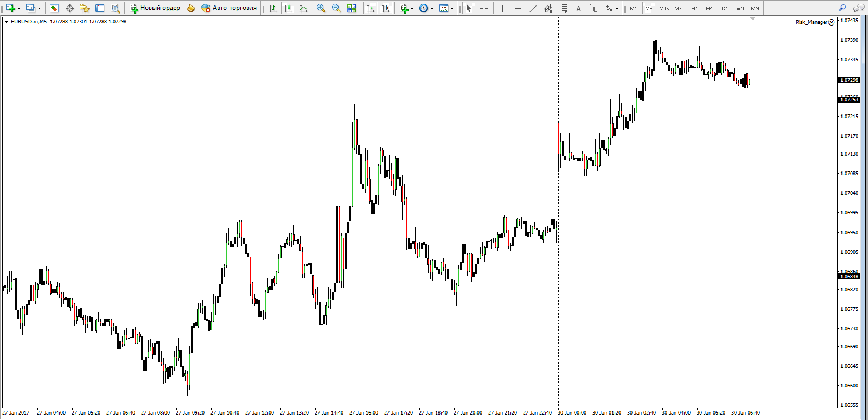Click the chart shift triangle marker

(752, 19)
